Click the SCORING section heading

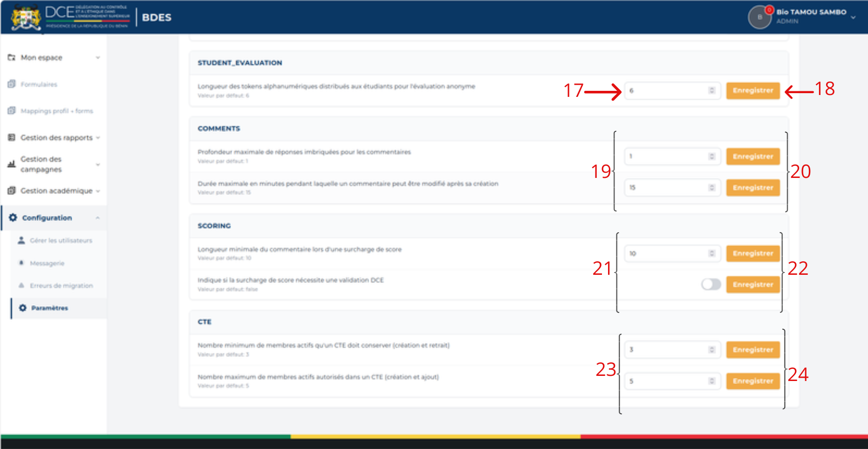214,226
